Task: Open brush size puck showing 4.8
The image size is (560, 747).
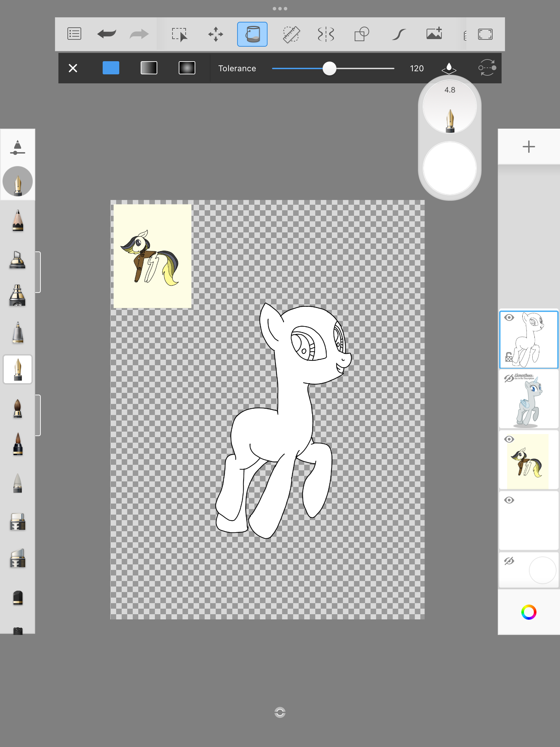Action: tap(450, 107)
